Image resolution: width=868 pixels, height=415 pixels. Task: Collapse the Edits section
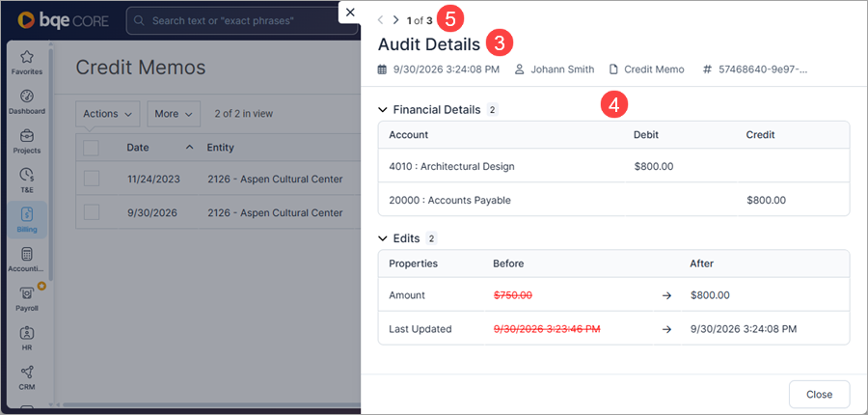click(382, 238)
